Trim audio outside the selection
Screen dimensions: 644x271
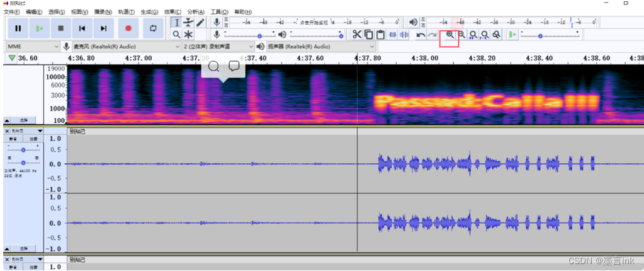393,35
